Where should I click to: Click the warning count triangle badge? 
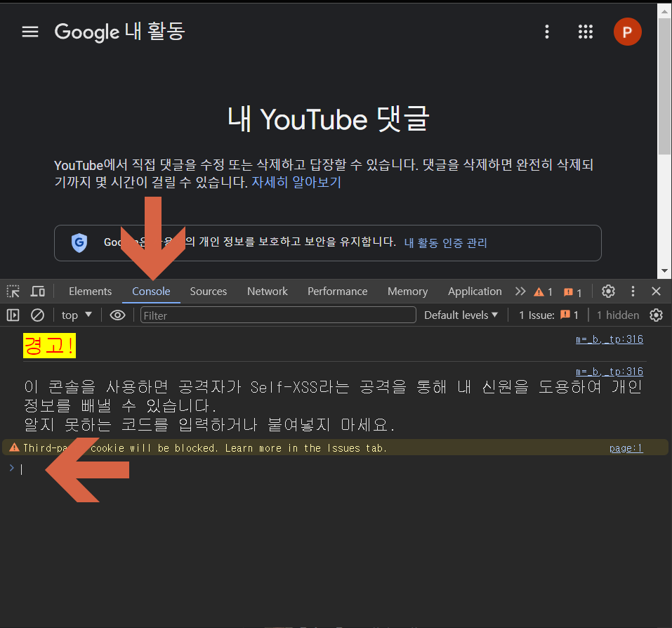tap(543, 292)
